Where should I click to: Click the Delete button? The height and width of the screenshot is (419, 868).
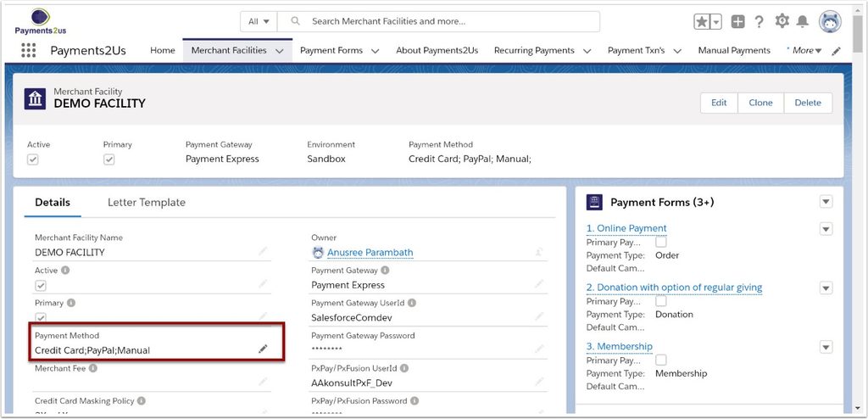[x=808, y=103]
